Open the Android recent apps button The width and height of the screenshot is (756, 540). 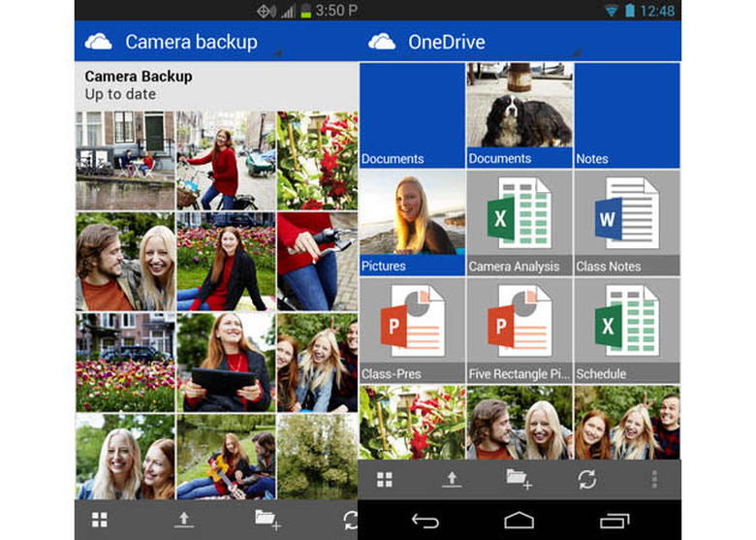click(614, 521)
